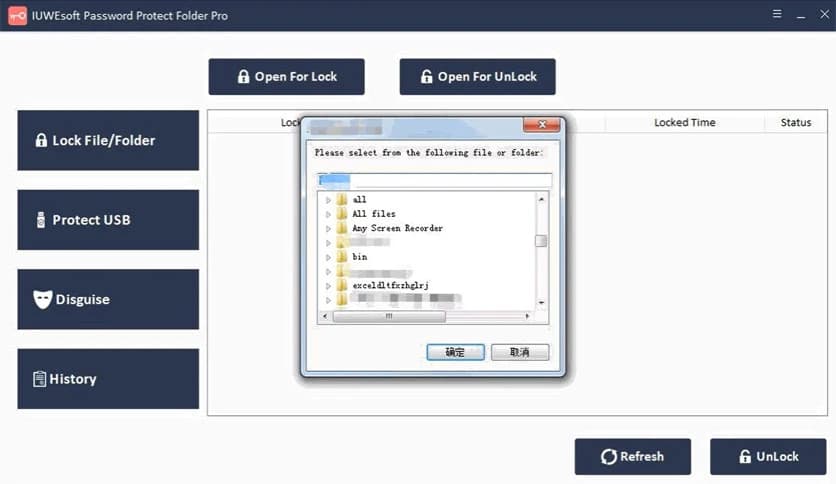Screen dimensions: 836x484
Task: Select the 'all' folder
Action: coord(359,200)
